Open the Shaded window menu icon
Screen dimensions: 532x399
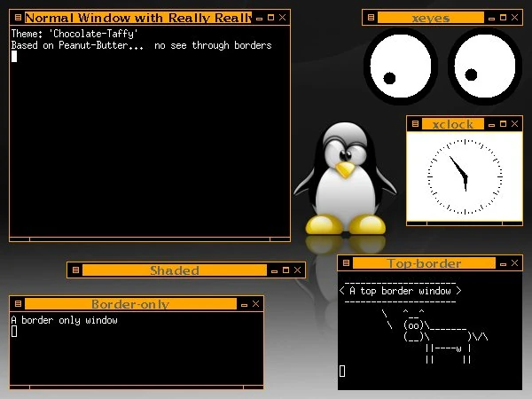coord(75,270)
